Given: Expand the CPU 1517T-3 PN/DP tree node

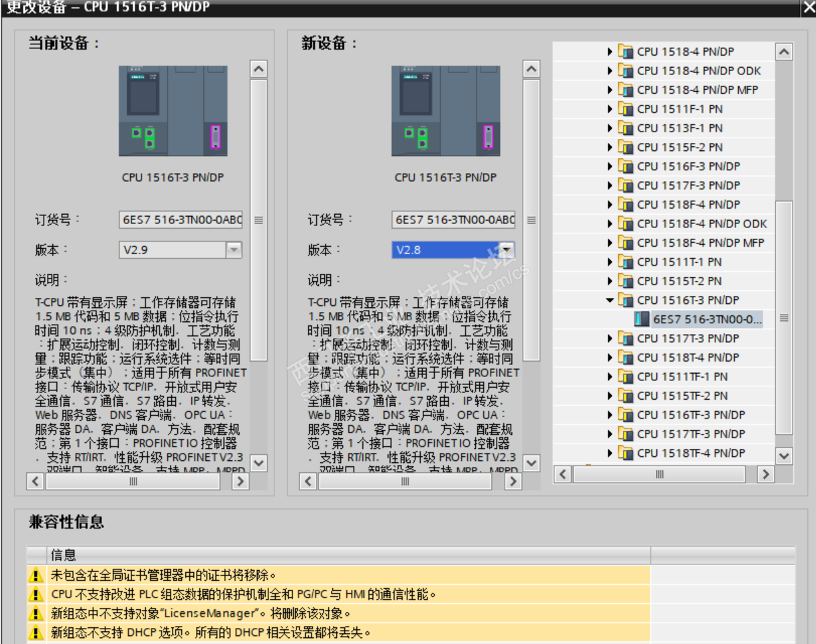Looking at the screenshot, I should (609, 338).
